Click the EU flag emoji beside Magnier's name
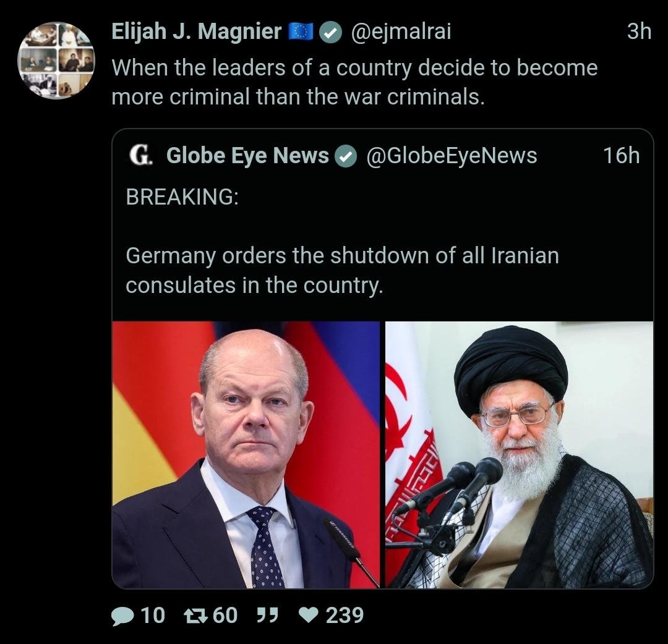This screenshot has width=668, height=644. coord(301,32)
